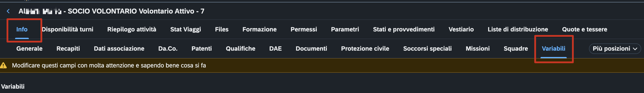
Task: Click the back arrow icon
Action: [8, 11]
